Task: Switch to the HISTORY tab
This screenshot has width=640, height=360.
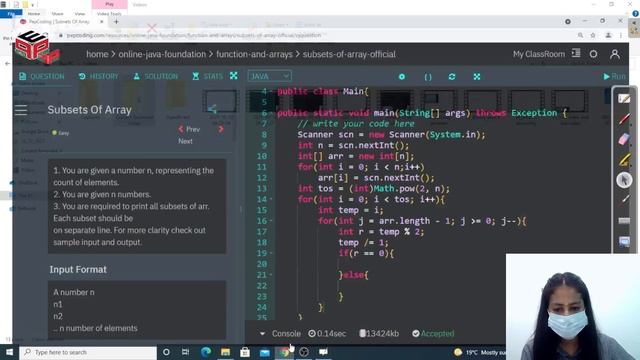Action: tap(98, 76)
